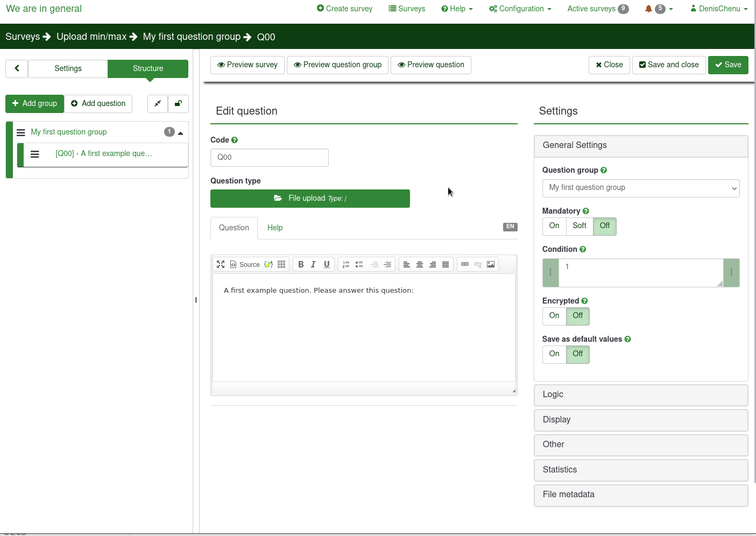Expand the File metadata section
Image resolution: width=756 pixels, height=536 pixels.
coord(640,495)
